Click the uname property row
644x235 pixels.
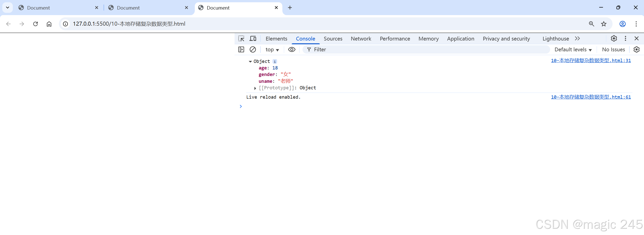276,81
